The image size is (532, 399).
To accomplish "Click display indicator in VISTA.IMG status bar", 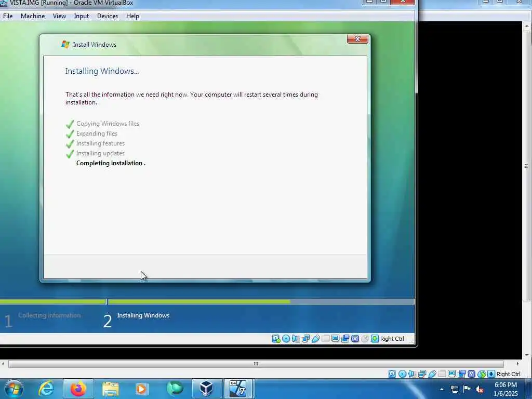I will 335,339.
